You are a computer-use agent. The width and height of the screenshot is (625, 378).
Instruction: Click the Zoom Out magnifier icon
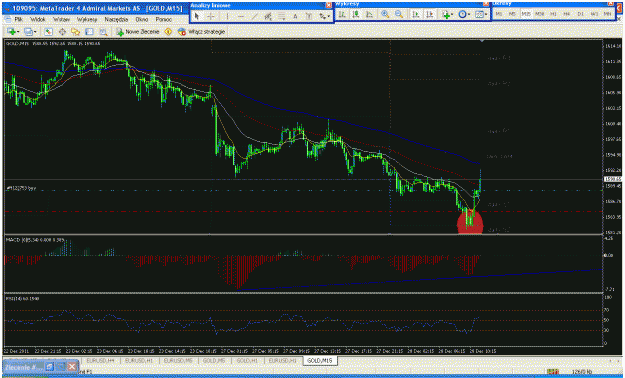click(x=399, y=15)
